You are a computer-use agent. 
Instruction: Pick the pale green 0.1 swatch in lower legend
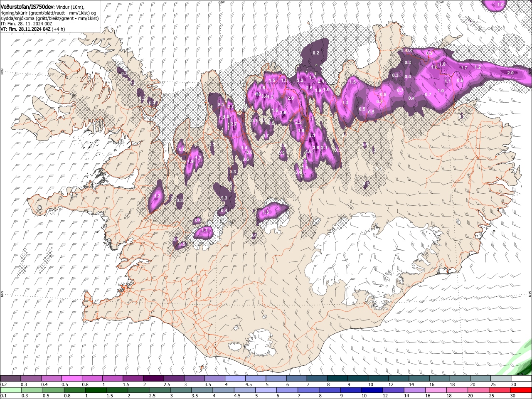[x=10, y=390]
